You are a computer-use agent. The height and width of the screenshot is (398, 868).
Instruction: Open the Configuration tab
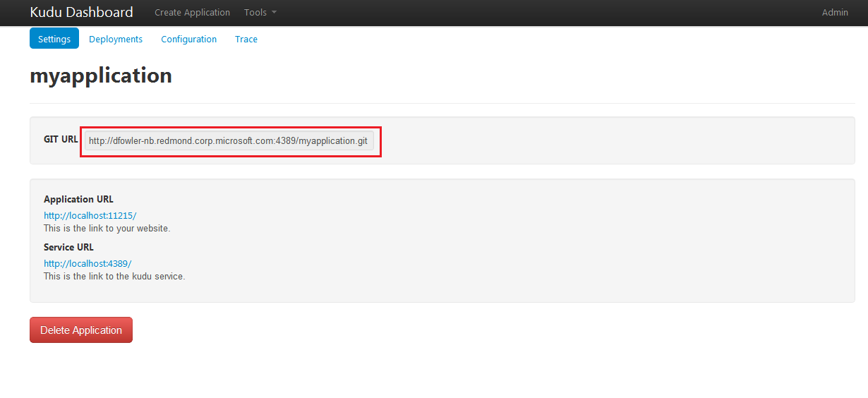point(188,39)
